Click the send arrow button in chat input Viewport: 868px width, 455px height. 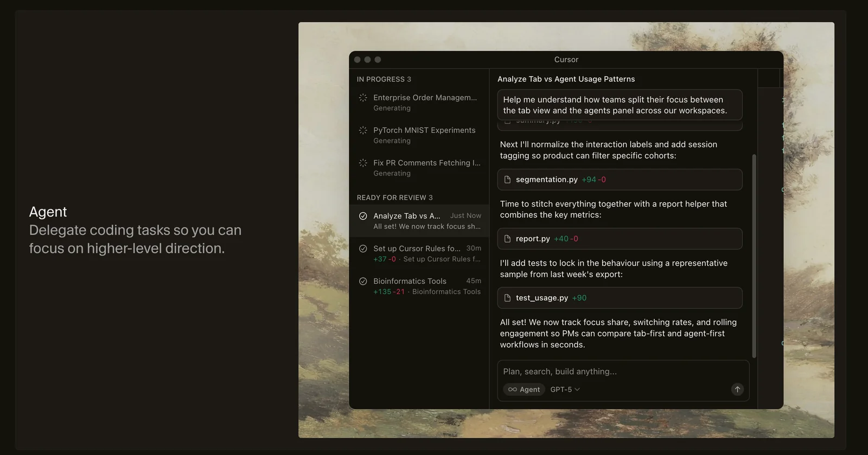point(737,389)
